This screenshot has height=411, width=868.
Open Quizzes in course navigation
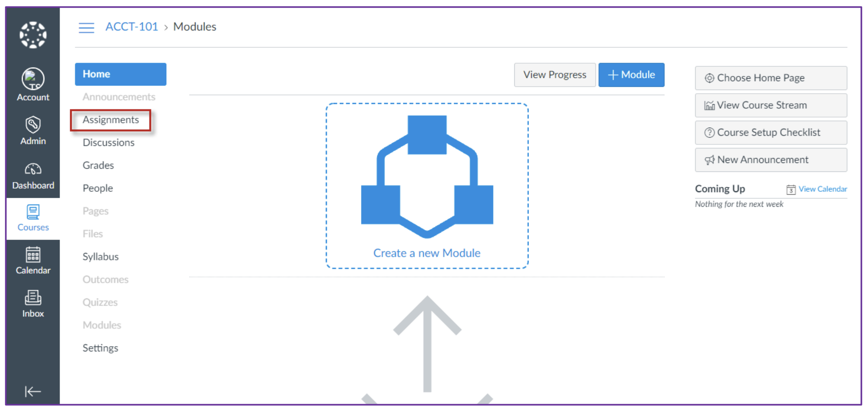point(100,302)
